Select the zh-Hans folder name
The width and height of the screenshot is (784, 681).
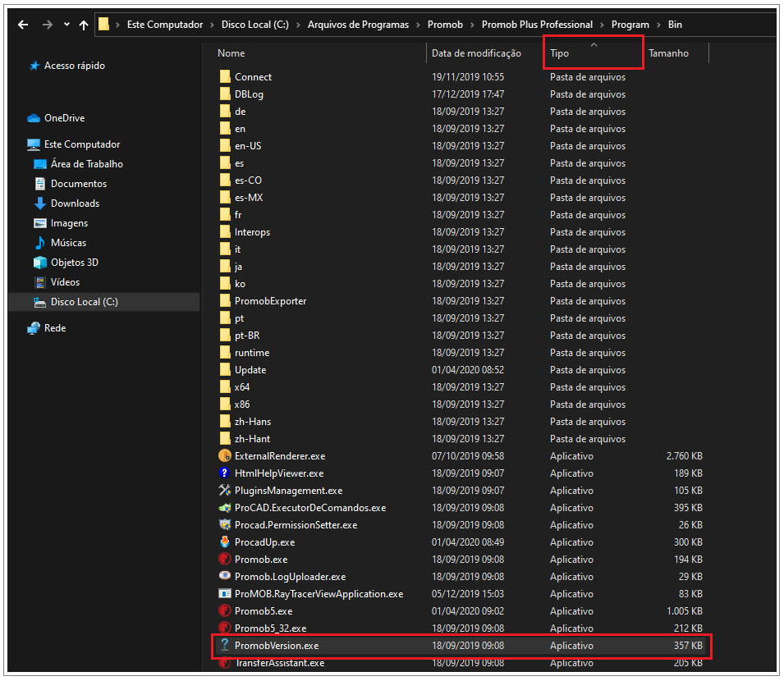tap(253, 422)
